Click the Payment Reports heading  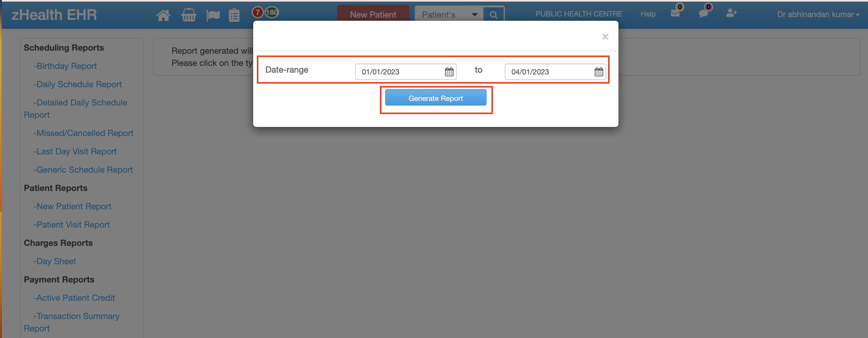coord(59,280)
